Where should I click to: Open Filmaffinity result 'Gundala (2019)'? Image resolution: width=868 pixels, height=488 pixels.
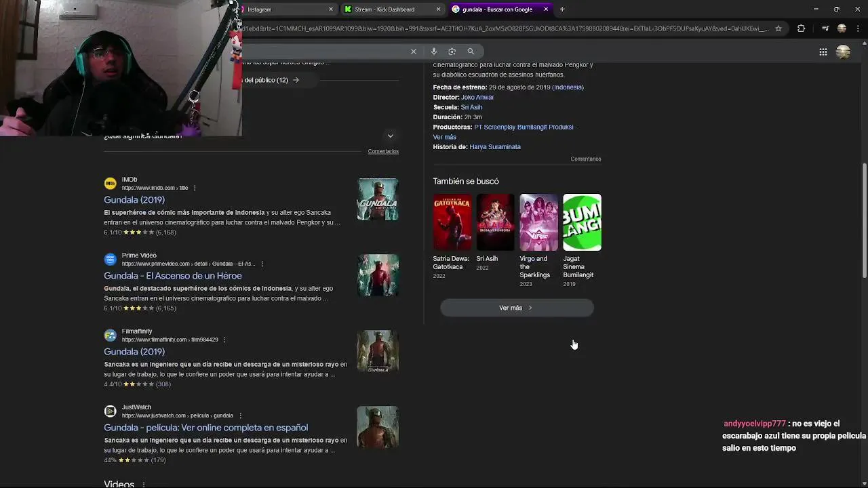(134, 352)
